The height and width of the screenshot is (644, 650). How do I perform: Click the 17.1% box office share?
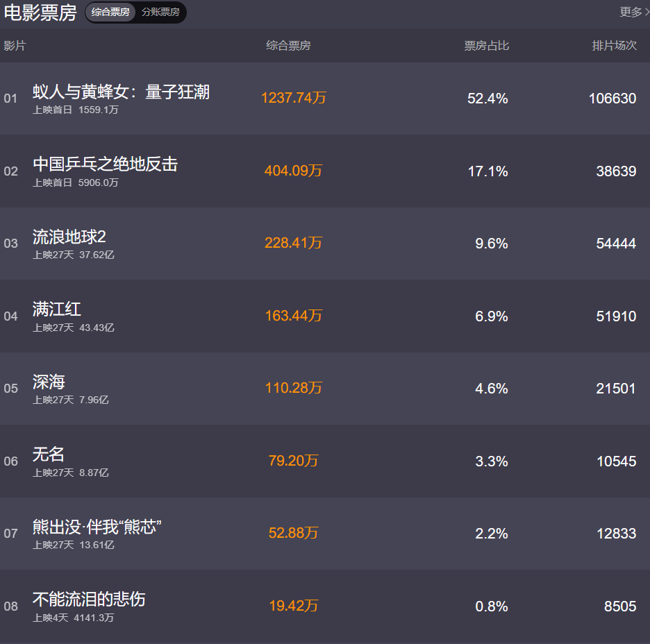pos(487,171)
